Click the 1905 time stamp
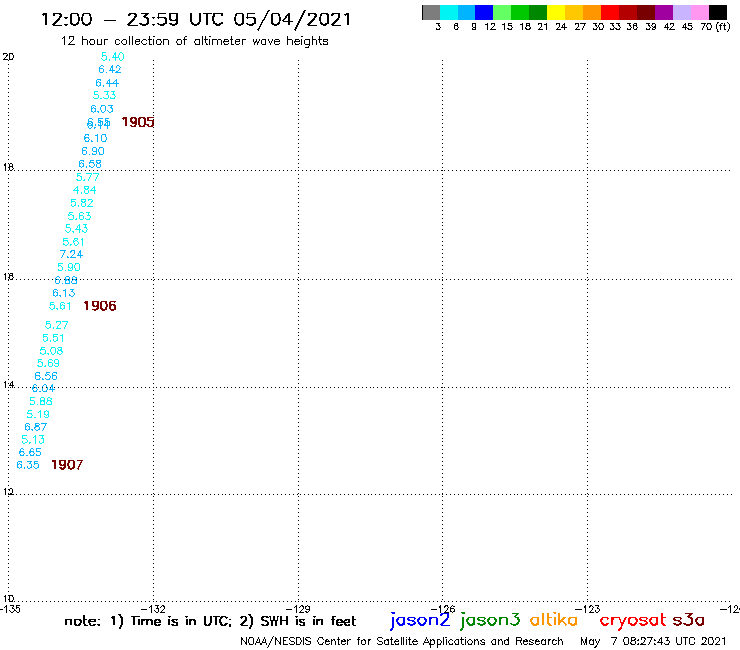This screenshot has width=740, height=650. (138, 122)
